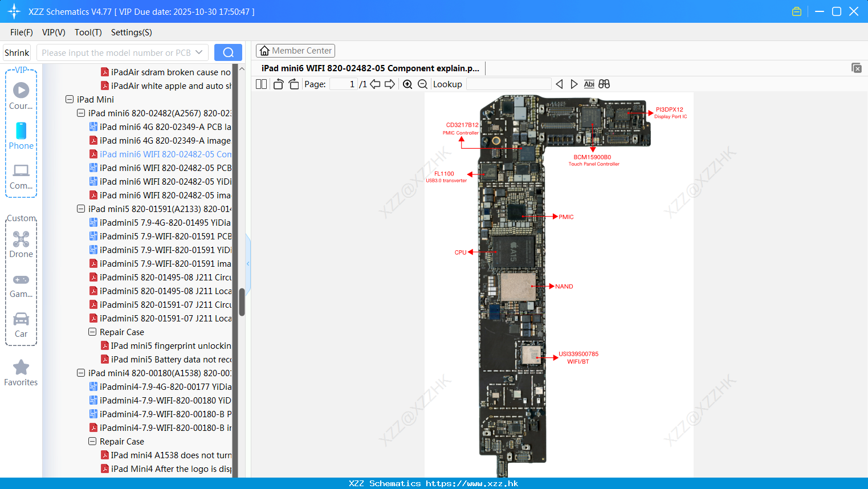Open iPadmini5 7.9-WIFI-820-01591 PCB file
The height and width of the screenshot is (489, 868).
point(160,236)
